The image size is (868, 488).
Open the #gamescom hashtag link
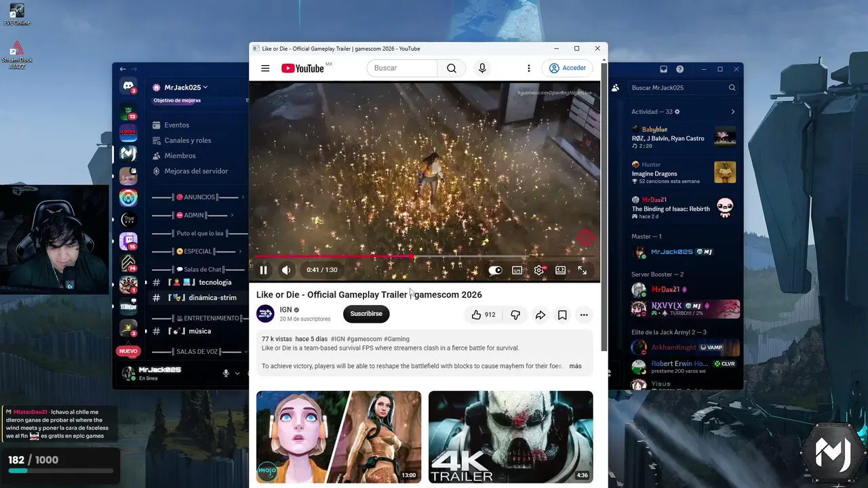(x=364, y=339)
